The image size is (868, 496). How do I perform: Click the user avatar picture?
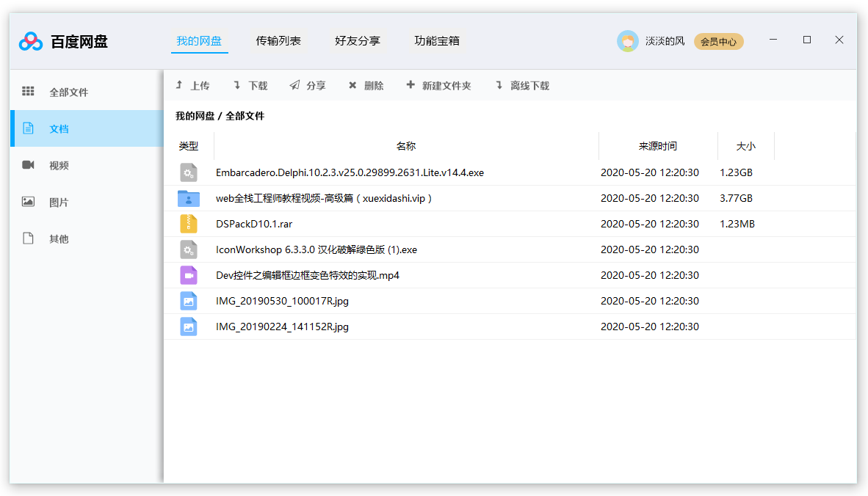point(627,41)
